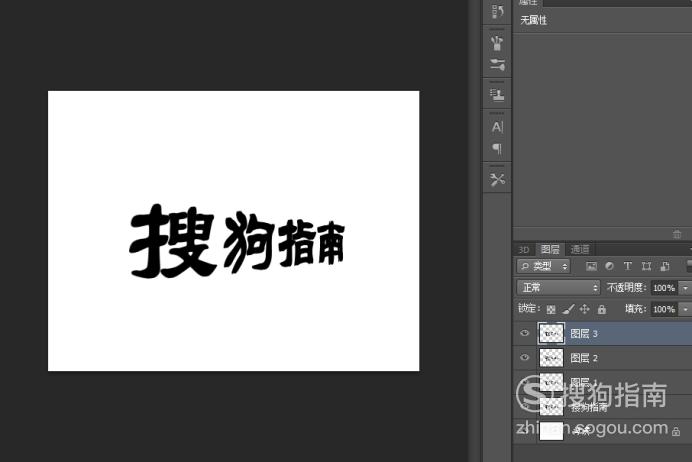This screenshot has width=692, height=462.
Task: Filter layers by smart objects icon
Action: (x=665, y=266)
